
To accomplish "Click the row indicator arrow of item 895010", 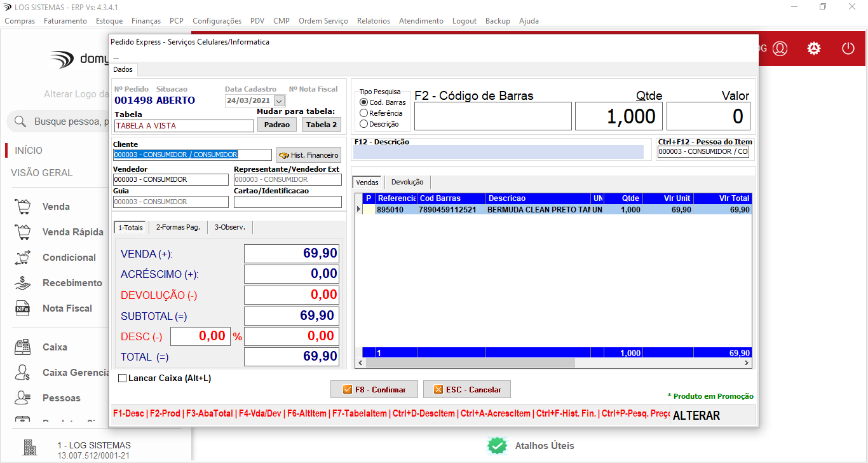I will (x=358, y=209).
